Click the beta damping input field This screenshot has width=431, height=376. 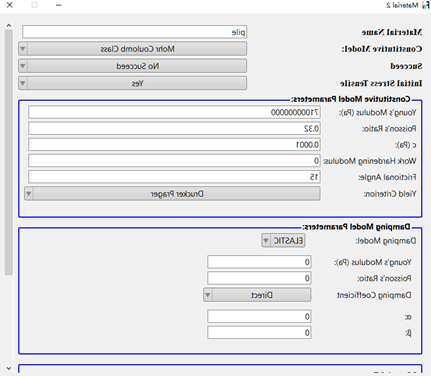pyautogui.click(x=259, y=333)
